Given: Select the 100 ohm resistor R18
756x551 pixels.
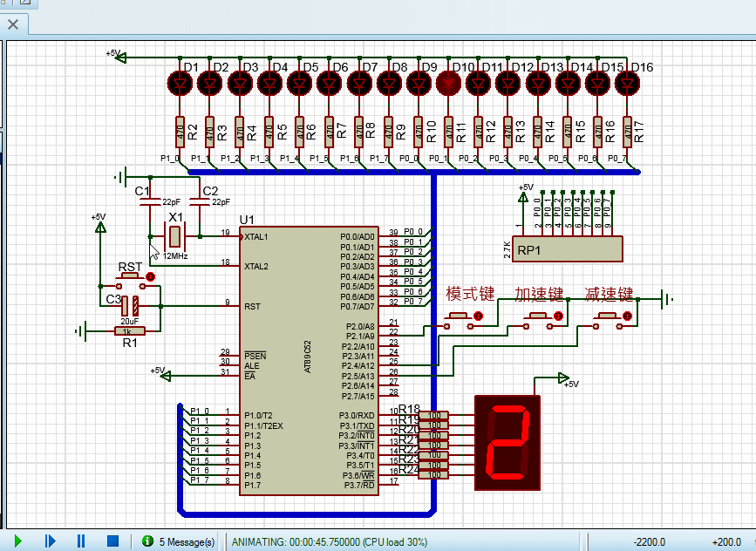Looking at the screenshot, I should 433,415.
